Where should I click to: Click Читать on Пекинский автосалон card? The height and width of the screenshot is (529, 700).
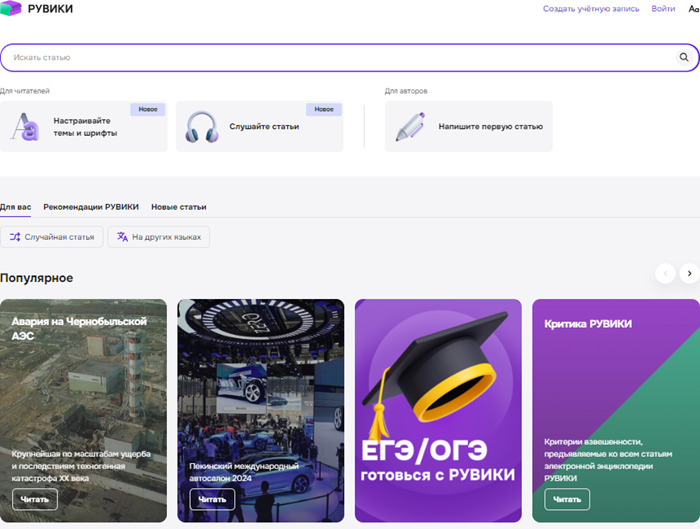(212, 499)
